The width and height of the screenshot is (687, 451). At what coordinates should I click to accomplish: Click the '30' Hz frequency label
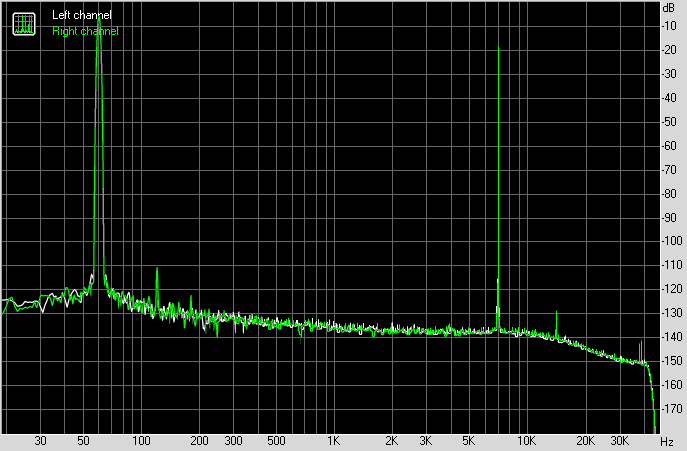pyautogui.click(x=40, y=440)
